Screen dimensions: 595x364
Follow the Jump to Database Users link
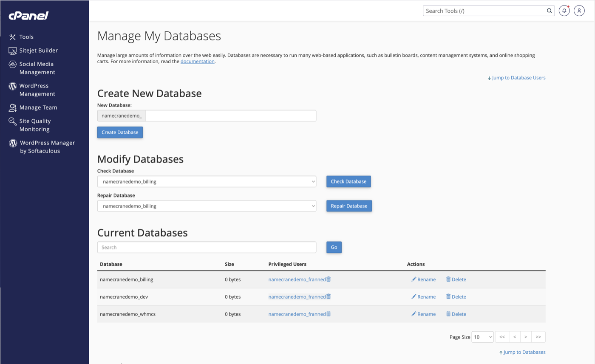tap(516, 78)
